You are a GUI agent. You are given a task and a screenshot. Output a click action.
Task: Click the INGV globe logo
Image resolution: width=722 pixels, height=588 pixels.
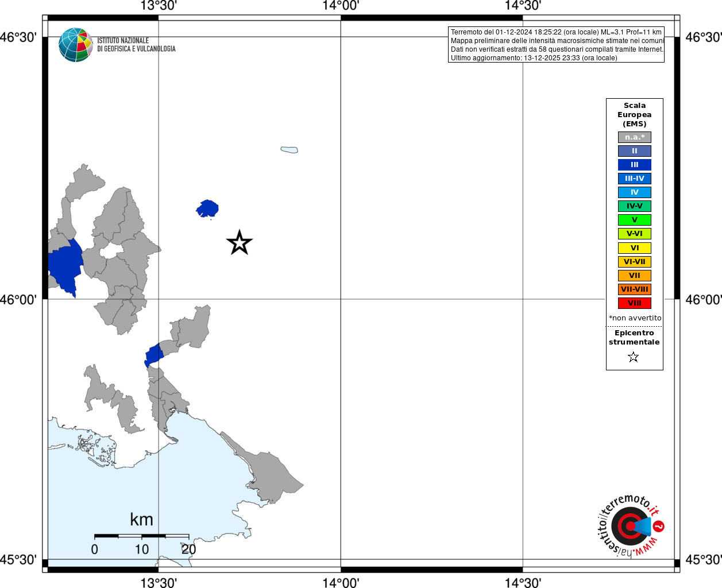[x=76, y=45]
